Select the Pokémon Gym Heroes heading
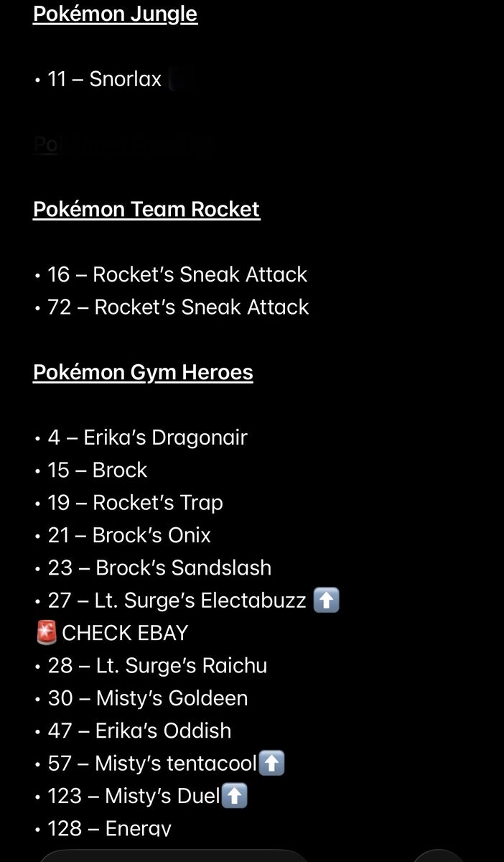 [143, 372]
